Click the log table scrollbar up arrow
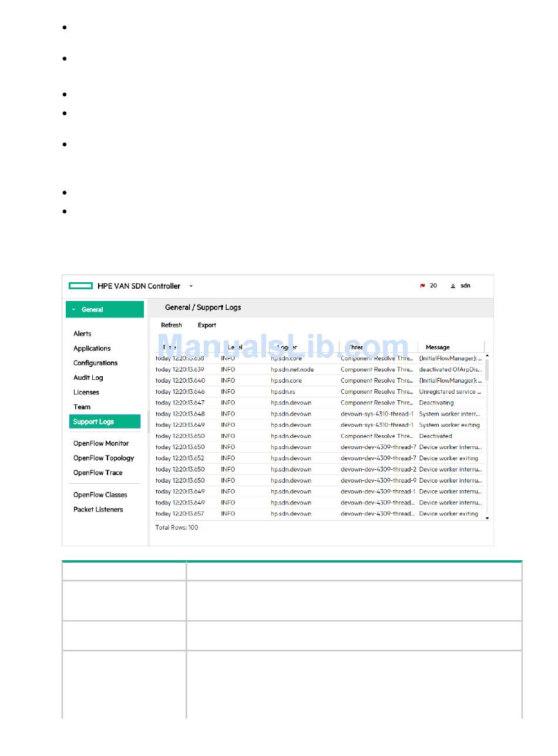Image resolution: width=558 pixels, height=756 pixels. [487, 356]
